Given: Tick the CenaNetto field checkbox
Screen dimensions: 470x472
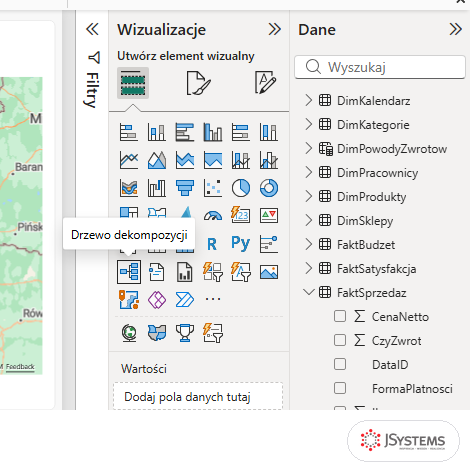Looking at the screenshot, I should click(340, 316).
